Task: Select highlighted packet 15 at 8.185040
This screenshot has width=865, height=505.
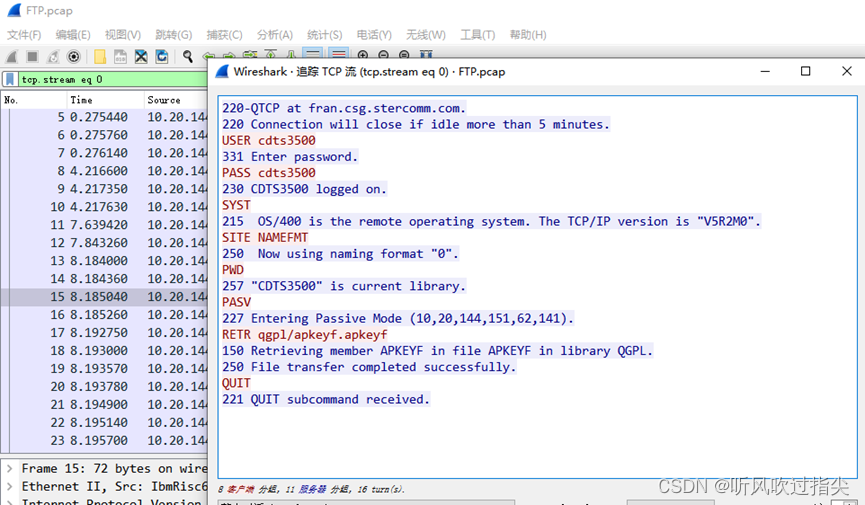Action: coord(104,297)
